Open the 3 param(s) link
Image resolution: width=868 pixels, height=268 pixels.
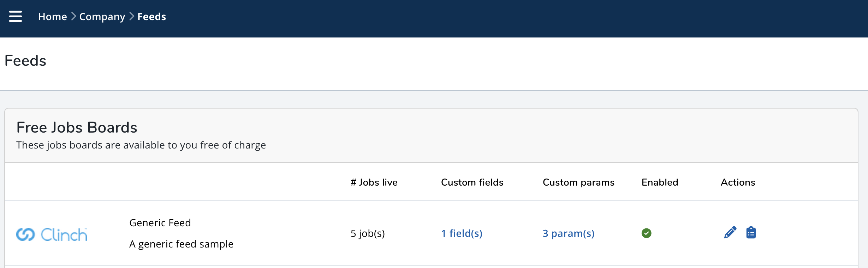click(x=568, y=233)
